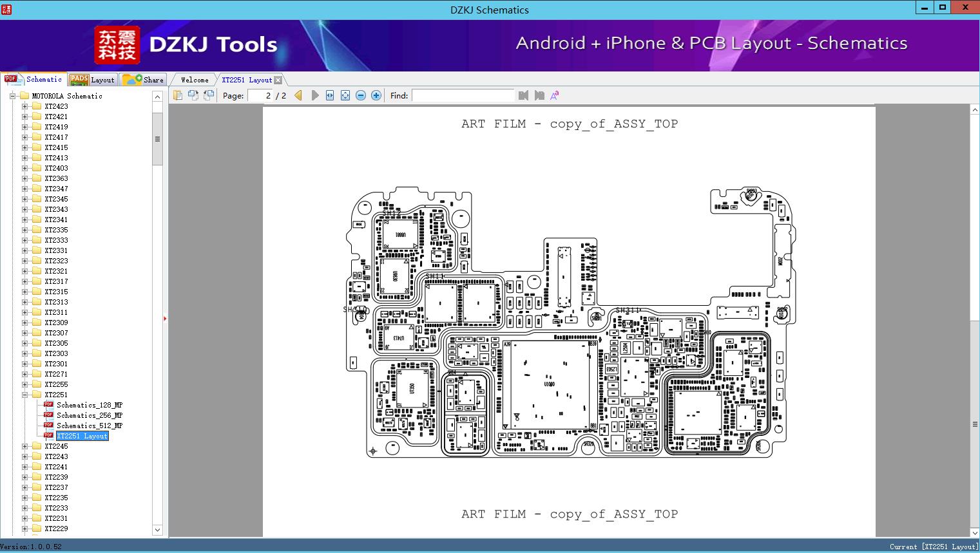This screenshot has width=980, height=553.
Task: Click the PDF icon beside Schematics_256_MP
Action: [48, 415]
